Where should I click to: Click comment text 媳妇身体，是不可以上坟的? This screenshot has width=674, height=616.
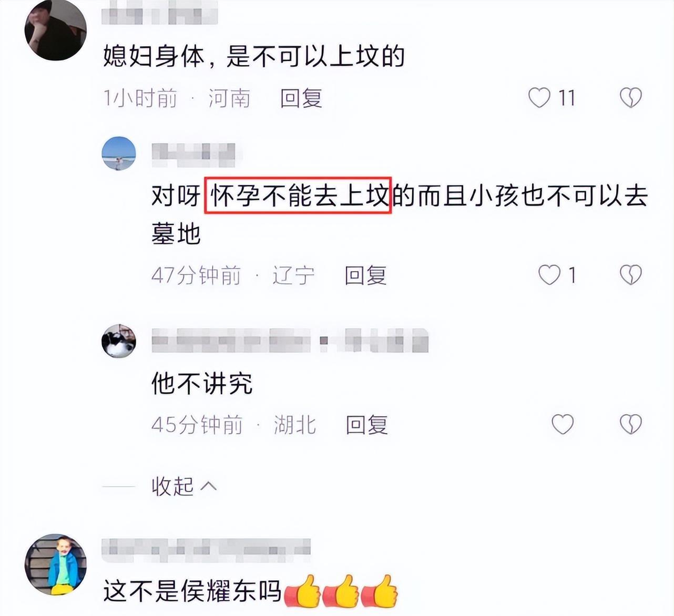(x=254, y=56)
